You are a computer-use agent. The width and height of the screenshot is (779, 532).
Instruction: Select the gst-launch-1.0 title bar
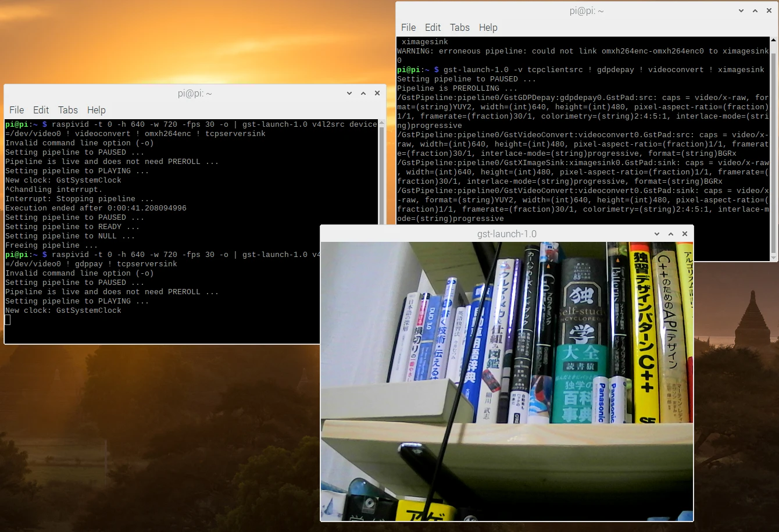[506, 233]
